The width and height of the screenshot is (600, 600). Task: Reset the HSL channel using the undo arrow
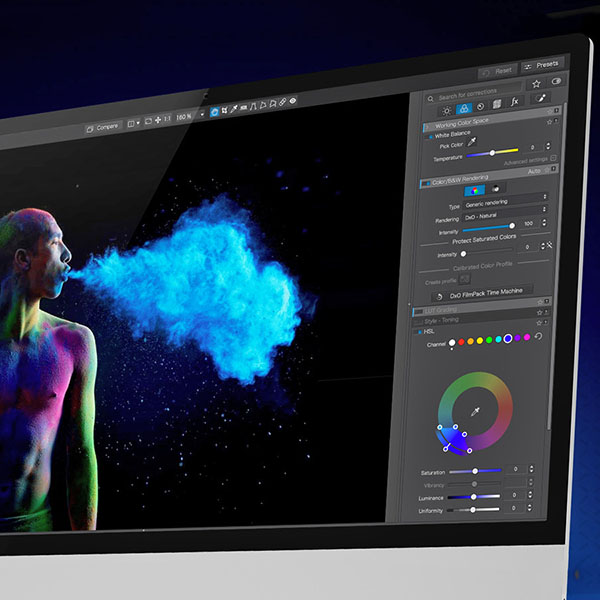tap(539, 337)
